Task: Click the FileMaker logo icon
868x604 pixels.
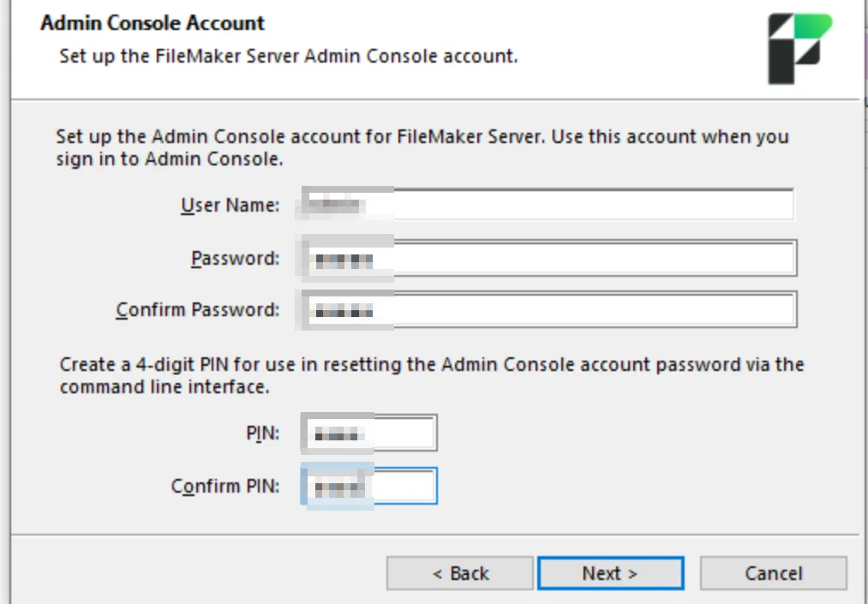Action: 799,48
